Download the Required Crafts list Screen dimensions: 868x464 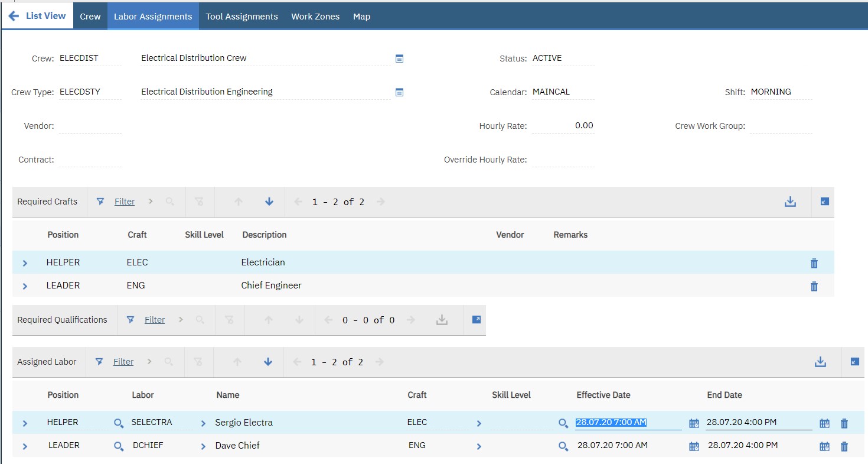[790, 201]
